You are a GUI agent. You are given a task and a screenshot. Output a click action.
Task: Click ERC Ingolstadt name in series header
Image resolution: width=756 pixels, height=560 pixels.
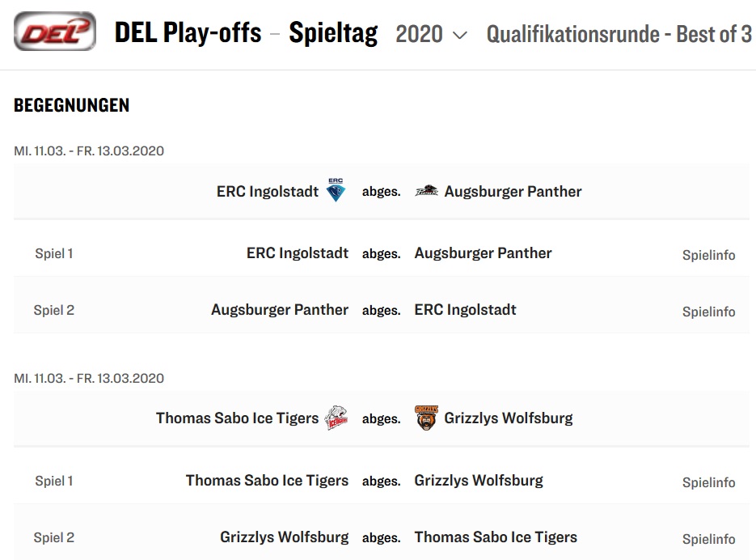coord(268,191)
